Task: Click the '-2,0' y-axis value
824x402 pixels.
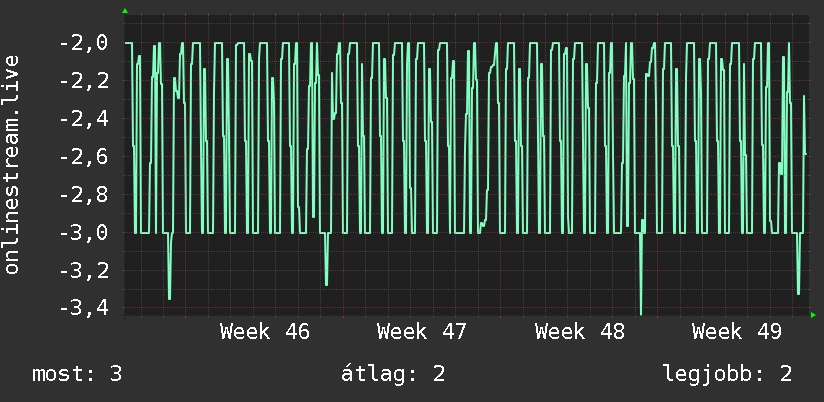Action: [x=84, y=43]
